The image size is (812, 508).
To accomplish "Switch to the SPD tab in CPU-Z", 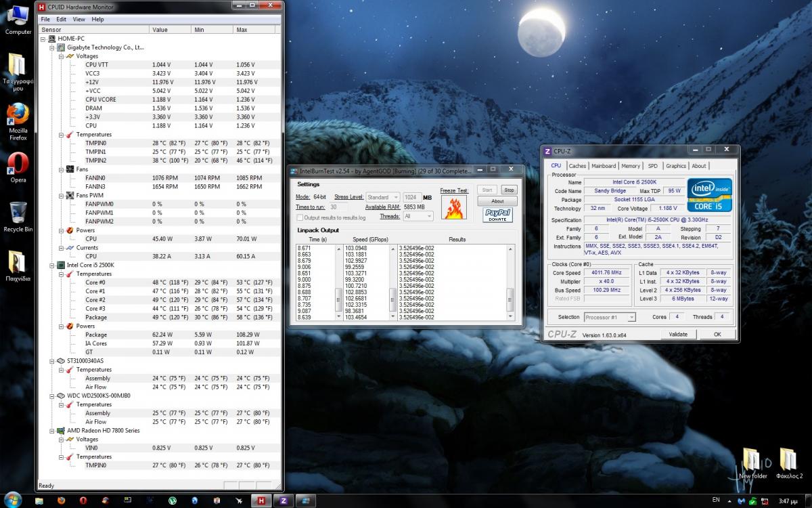I will click(x=652, y=166).
